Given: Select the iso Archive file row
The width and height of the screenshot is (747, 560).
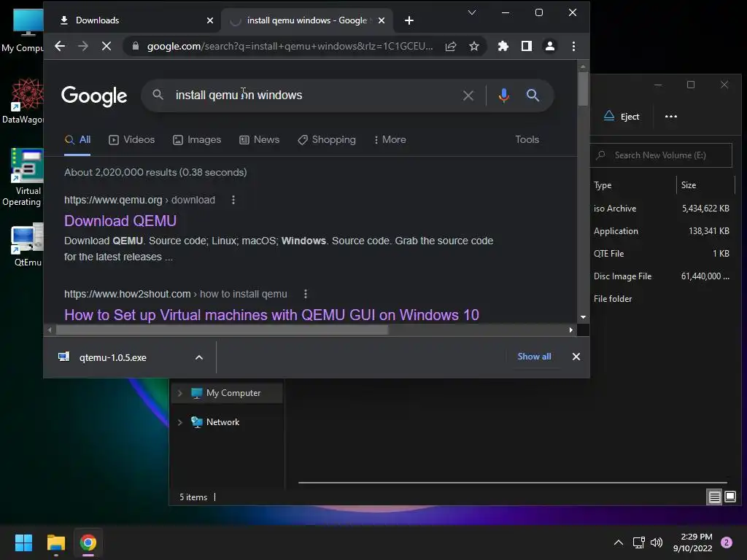Looking at the screenshot, I should (662, 209).
